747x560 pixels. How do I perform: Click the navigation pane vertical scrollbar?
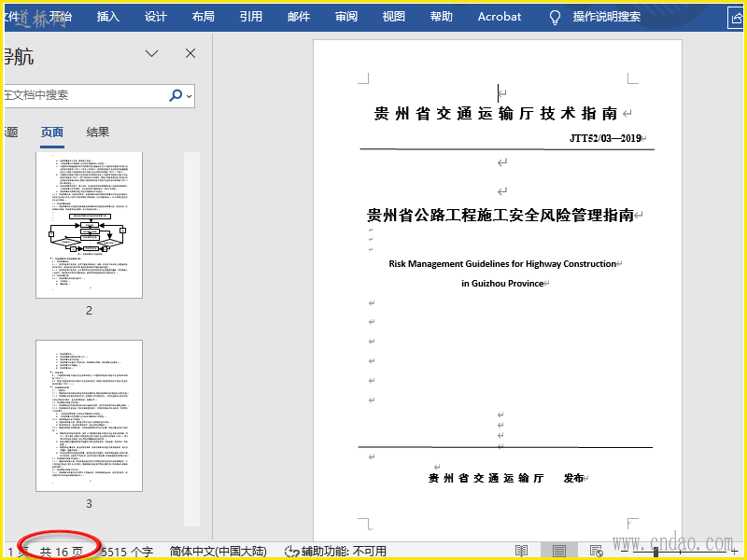point(191,339)
